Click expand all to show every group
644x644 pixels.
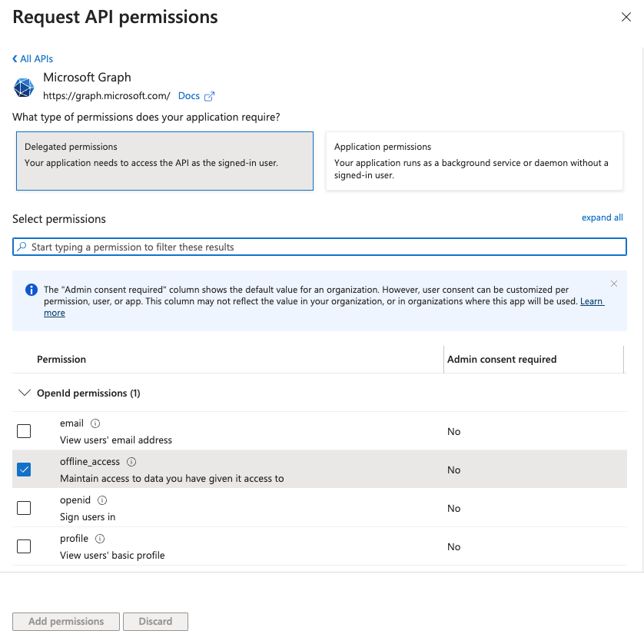[x=602, y=217]
